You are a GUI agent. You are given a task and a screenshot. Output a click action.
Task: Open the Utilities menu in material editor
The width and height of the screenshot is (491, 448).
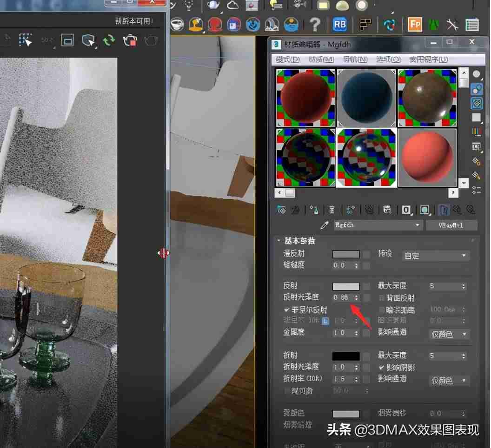coord(428,59)
